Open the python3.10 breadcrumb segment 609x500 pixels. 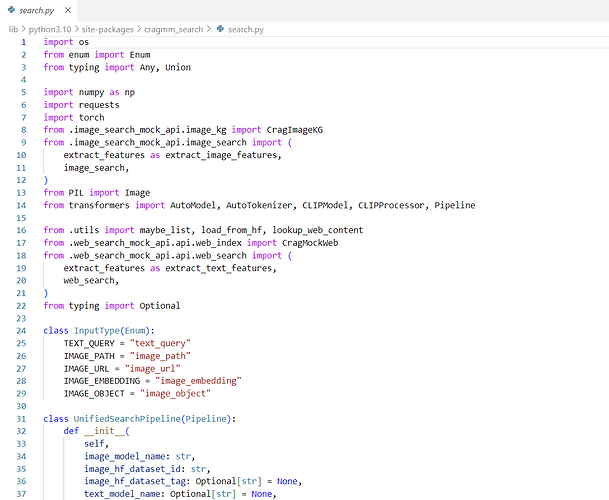(50, 30)
